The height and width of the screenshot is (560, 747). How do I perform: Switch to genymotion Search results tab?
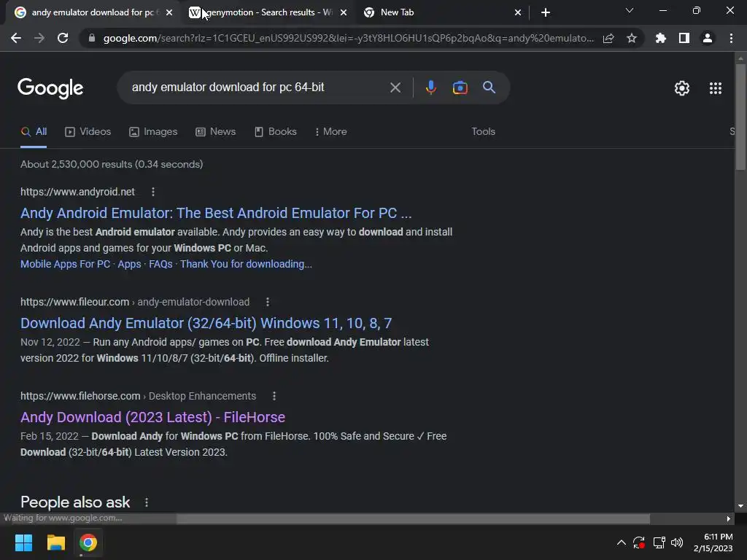click(x=267, y=12)
